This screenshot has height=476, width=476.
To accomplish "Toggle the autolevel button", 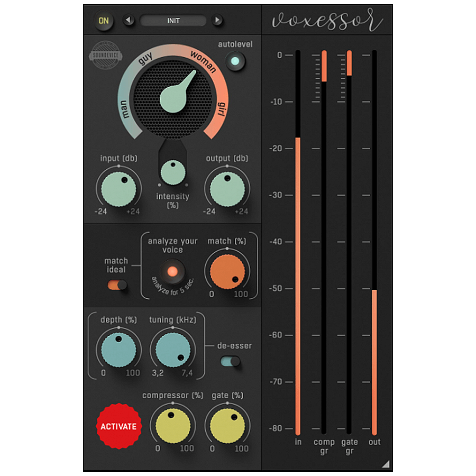I will (x=235, y=61).
